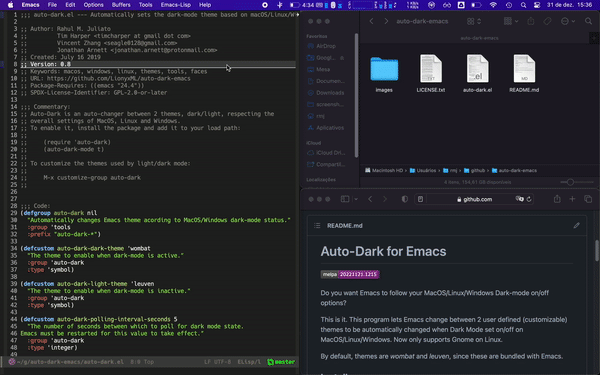Select Google Drive in Finder sidebar
The height and width of the screenshot is (375, 600).
point(326,58)
